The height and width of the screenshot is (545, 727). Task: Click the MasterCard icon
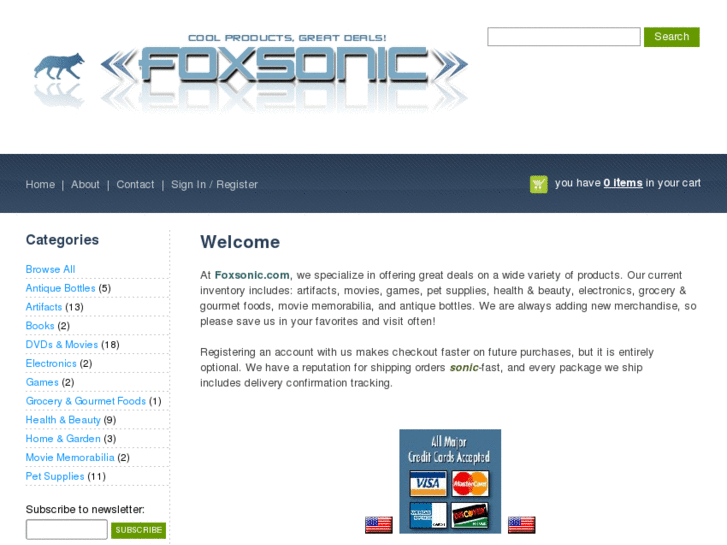click(470, 483)
